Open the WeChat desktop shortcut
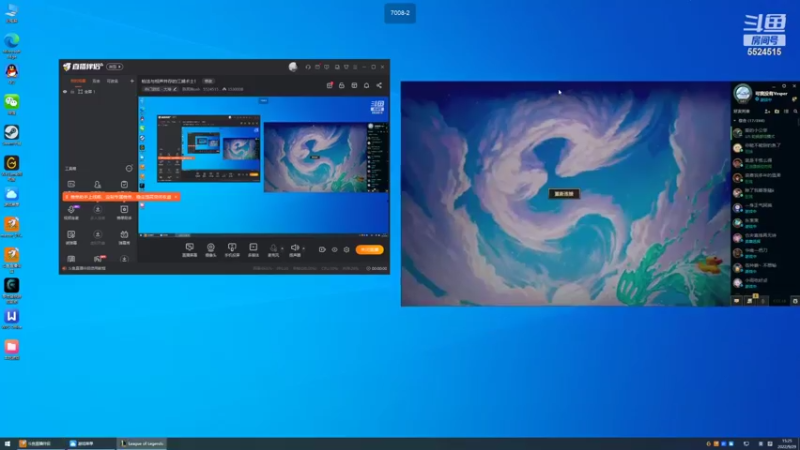800x450 pixels. (12, 105)
